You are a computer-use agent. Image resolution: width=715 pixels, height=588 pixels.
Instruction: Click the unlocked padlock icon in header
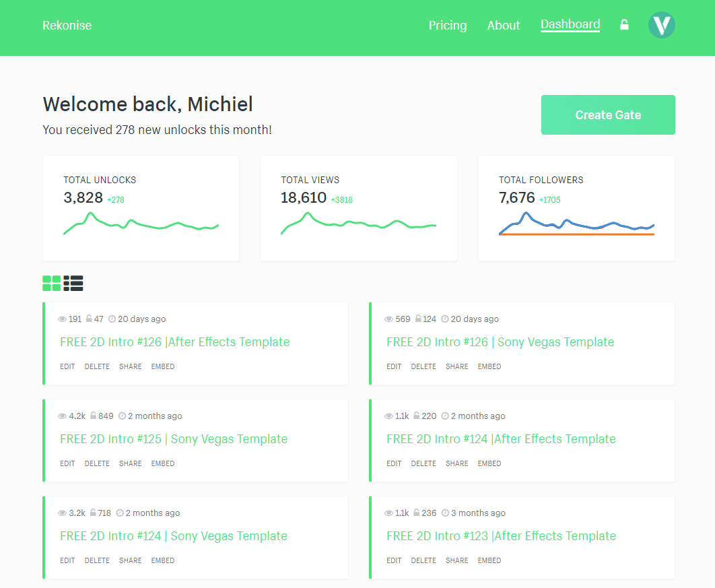point(624,25)
